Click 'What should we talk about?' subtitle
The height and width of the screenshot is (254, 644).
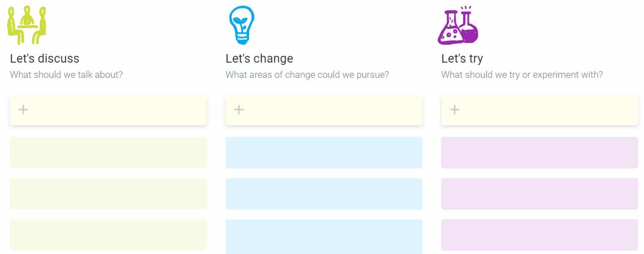(x=66, y=75)
